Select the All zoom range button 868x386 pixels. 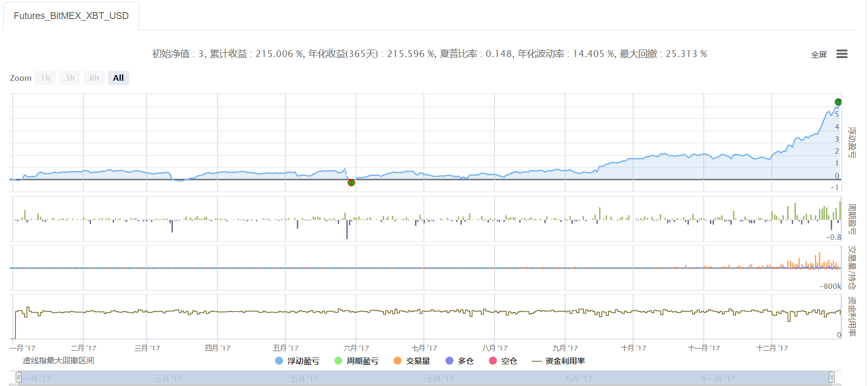pos(118,78)
